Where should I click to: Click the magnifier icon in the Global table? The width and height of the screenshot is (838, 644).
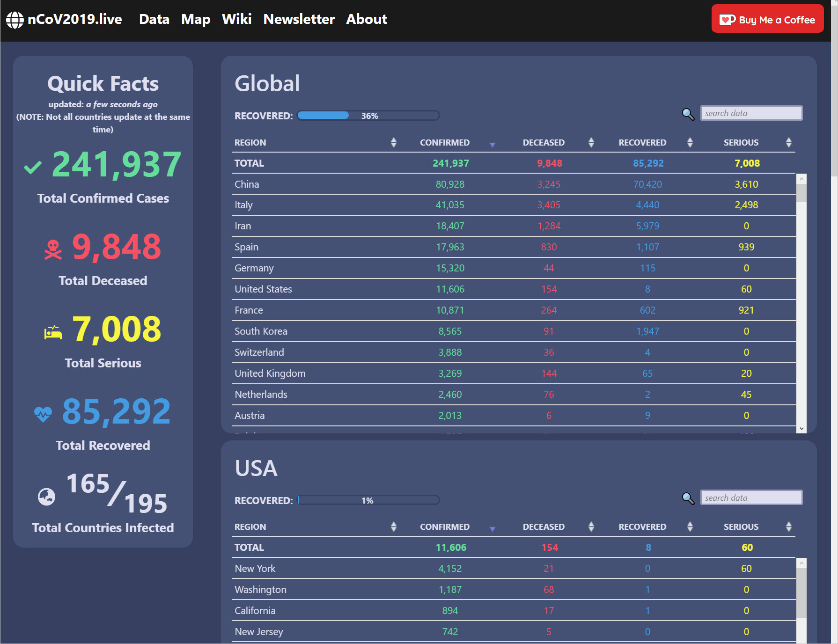pyautogui.click(x=688, y=114)
